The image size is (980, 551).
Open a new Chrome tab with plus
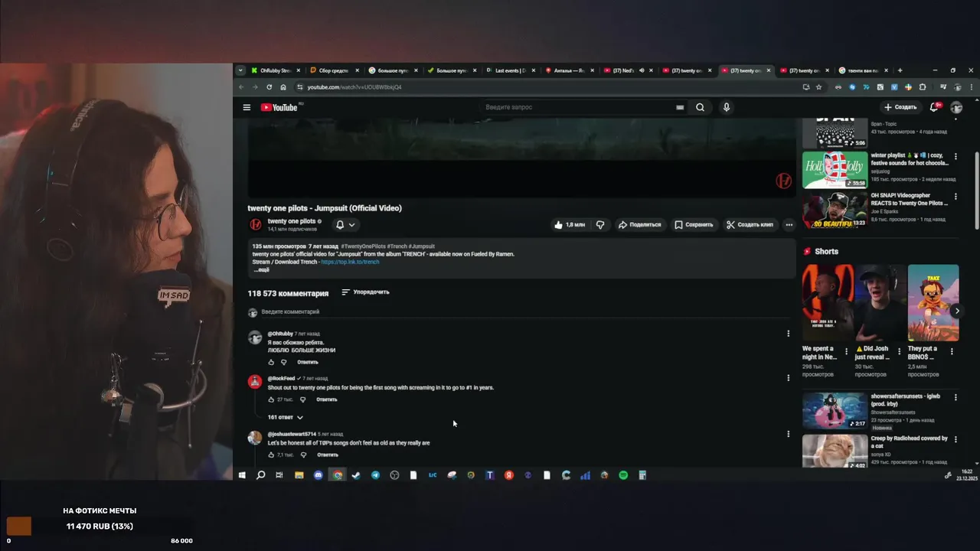[900, 70]
